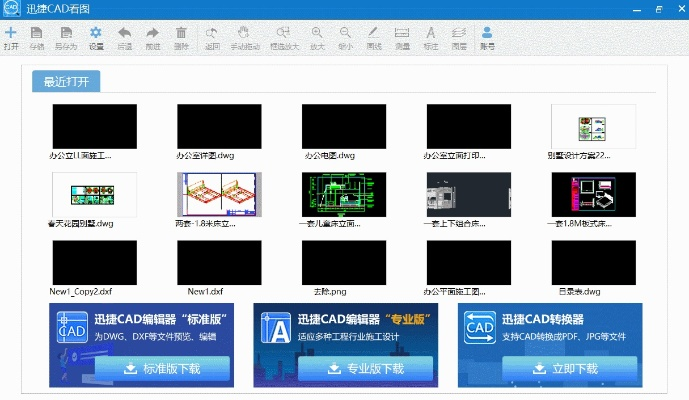This screenshot has width=689, height=400.
Task: Click the 放大 zoom in magnifier
Action: tap(317, 33)
